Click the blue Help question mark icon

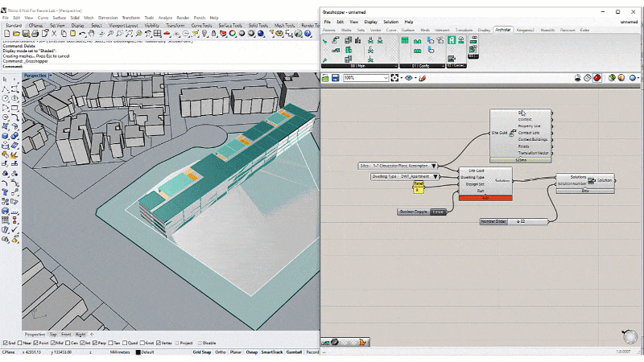pos(308,33)
